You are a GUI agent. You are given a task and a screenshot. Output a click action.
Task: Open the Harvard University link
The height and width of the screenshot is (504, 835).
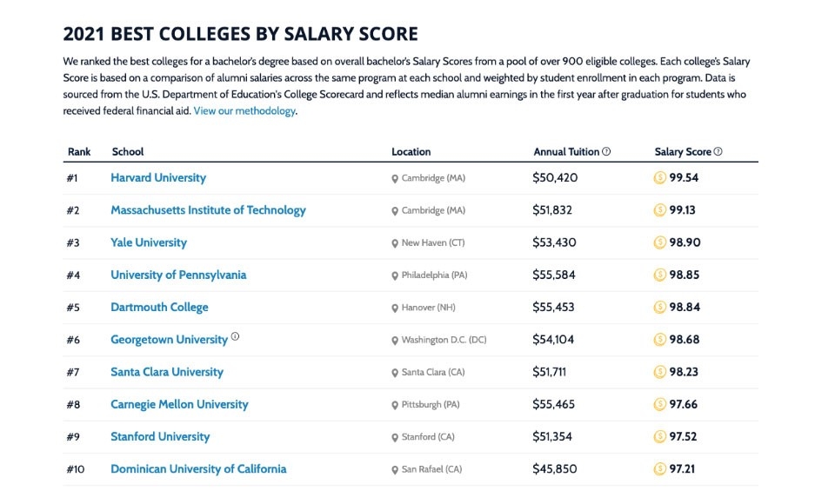[158, 178]
